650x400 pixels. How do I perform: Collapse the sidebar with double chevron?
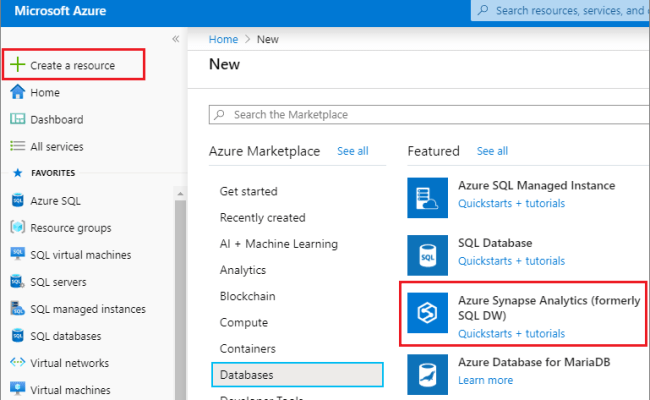coord(176,39)
